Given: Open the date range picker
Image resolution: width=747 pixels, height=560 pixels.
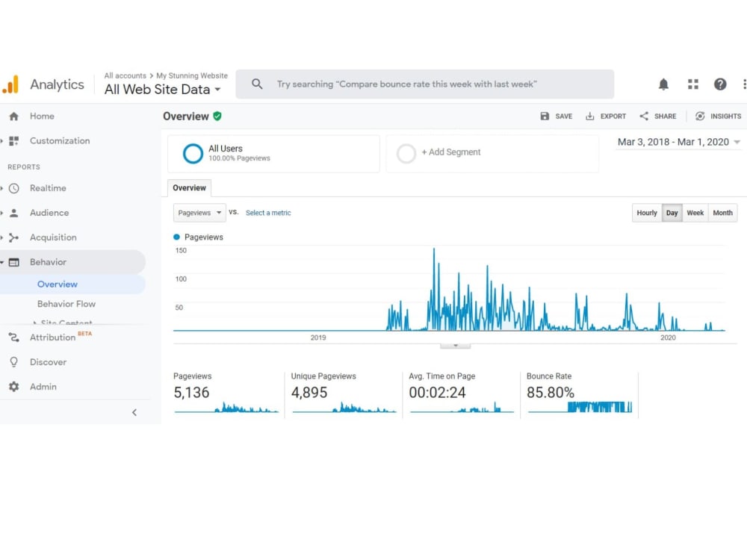Looking at the screenshot, I should tap(678, 142).
